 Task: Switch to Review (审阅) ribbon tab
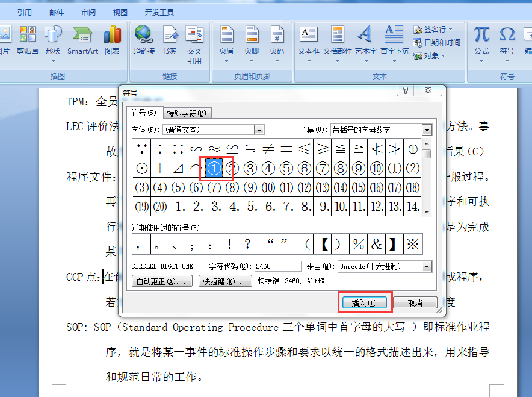[x=88, y=13]
